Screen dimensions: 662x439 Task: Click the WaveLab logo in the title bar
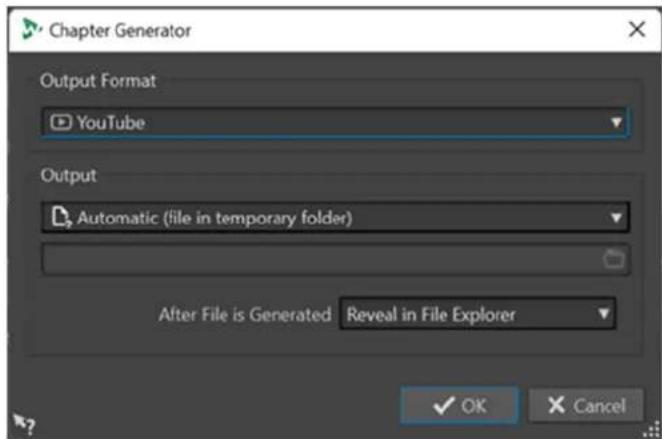pyautogui.click(x=32, y=30)
